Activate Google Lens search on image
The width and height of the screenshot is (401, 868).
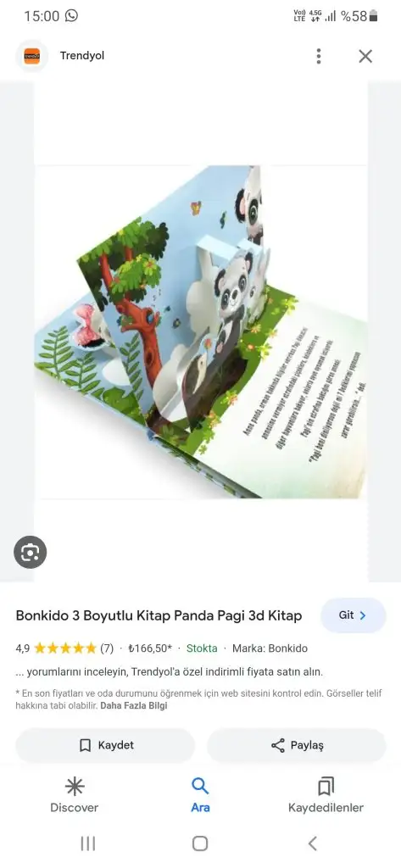[30, 552]
